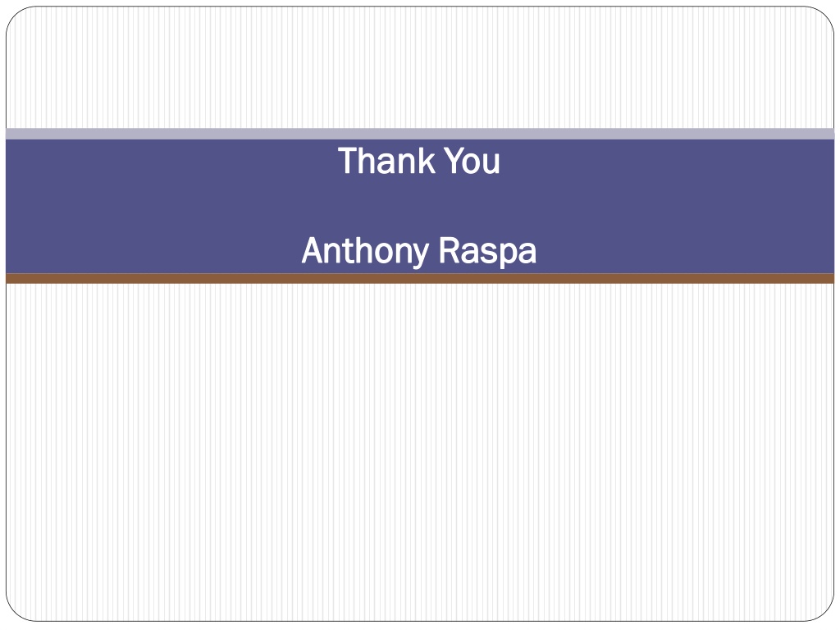Click the "Thank You" title text
The image size is (840, 630).
click(x=419, y=161)
